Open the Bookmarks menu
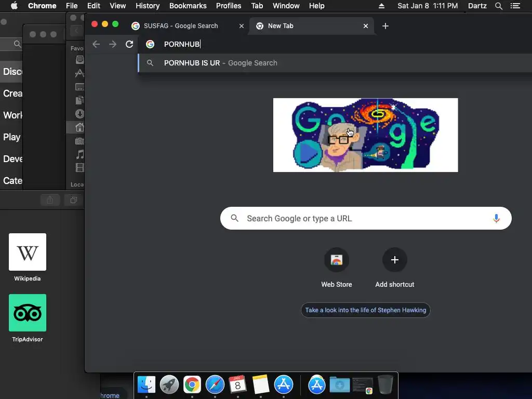This screenshot has height=399, width=532. point(188,6)
